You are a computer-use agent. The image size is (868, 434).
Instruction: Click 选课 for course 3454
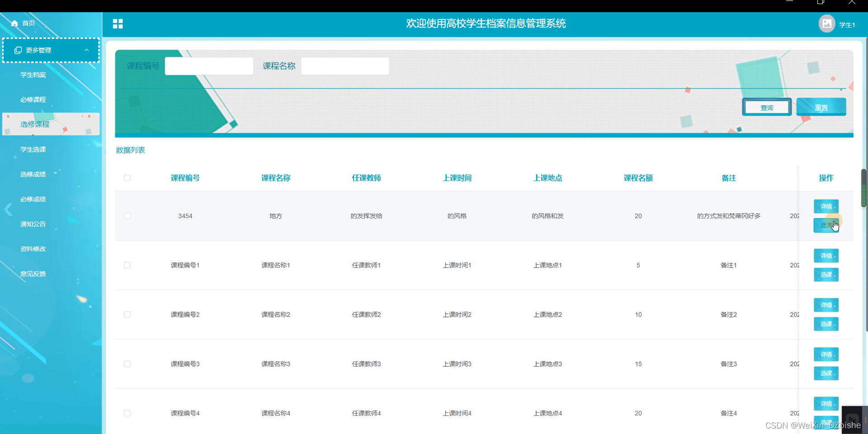[826, 225]
